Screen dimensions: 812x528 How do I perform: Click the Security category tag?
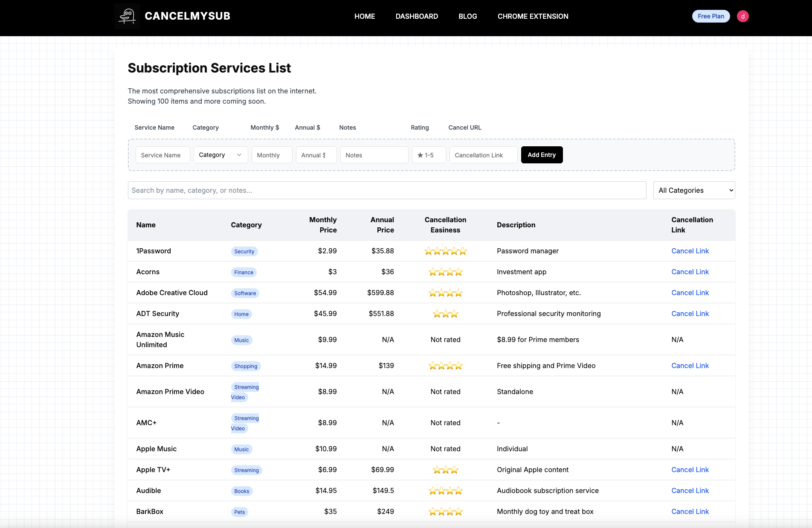tap(244, 251)
